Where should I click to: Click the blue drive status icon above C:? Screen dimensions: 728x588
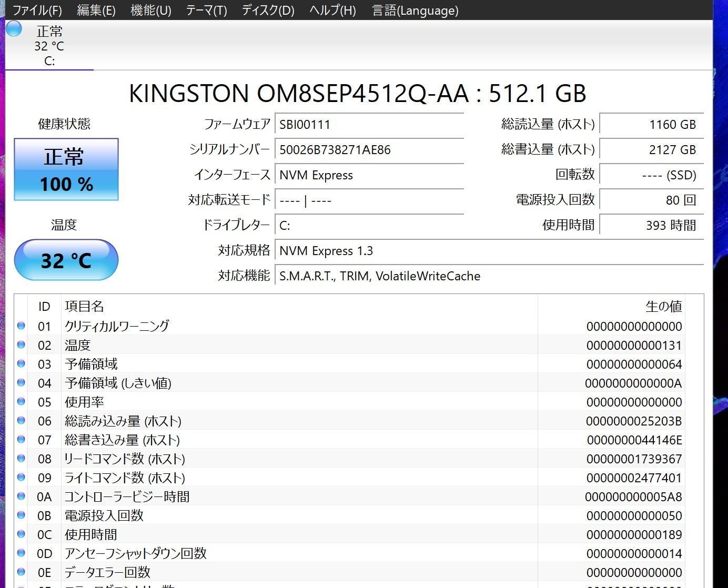14,28
